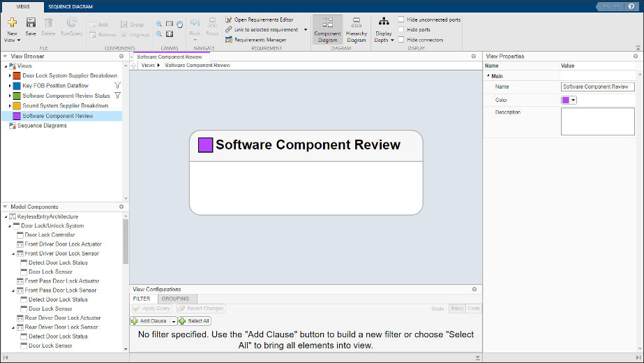The height and width of the screenshot is (363, 644).
Task: Click the Pivot navigate icon
Action: click(195, 22)
